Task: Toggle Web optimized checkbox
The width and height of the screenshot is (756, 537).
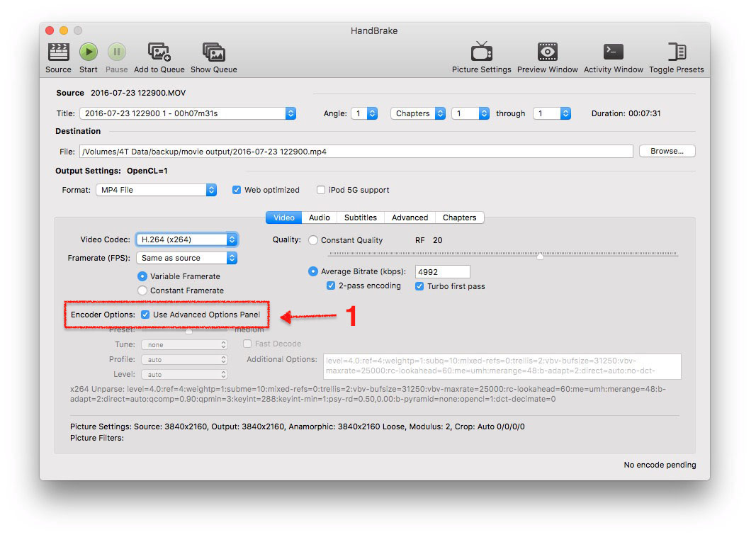Action: (236, 190)
